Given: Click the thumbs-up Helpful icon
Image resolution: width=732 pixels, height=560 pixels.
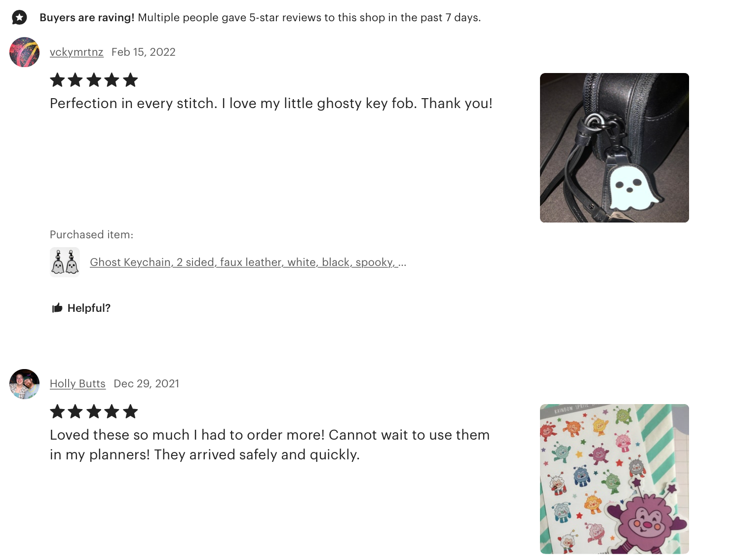Looking at the screenshot, I should [x=57, y=308].
